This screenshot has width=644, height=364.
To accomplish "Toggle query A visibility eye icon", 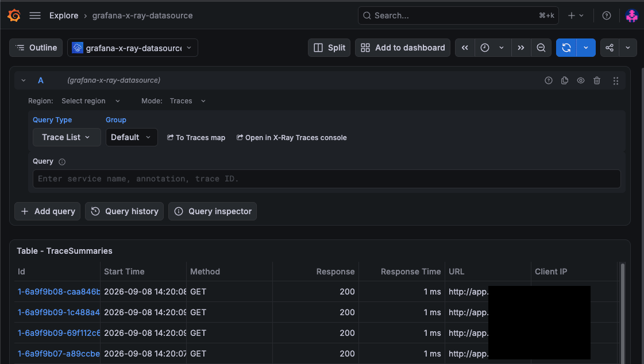I will click(580, 80).
